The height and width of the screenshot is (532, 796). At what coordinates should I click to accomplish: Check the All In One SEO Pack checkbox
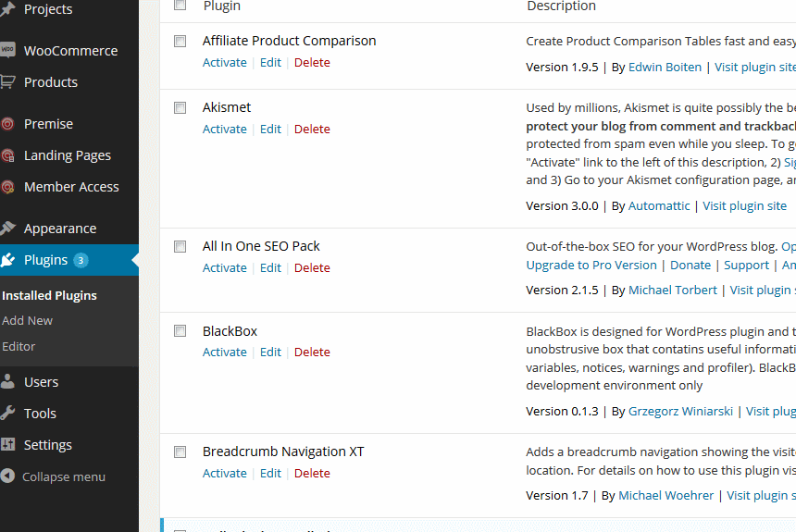click(x=180, y=247)
